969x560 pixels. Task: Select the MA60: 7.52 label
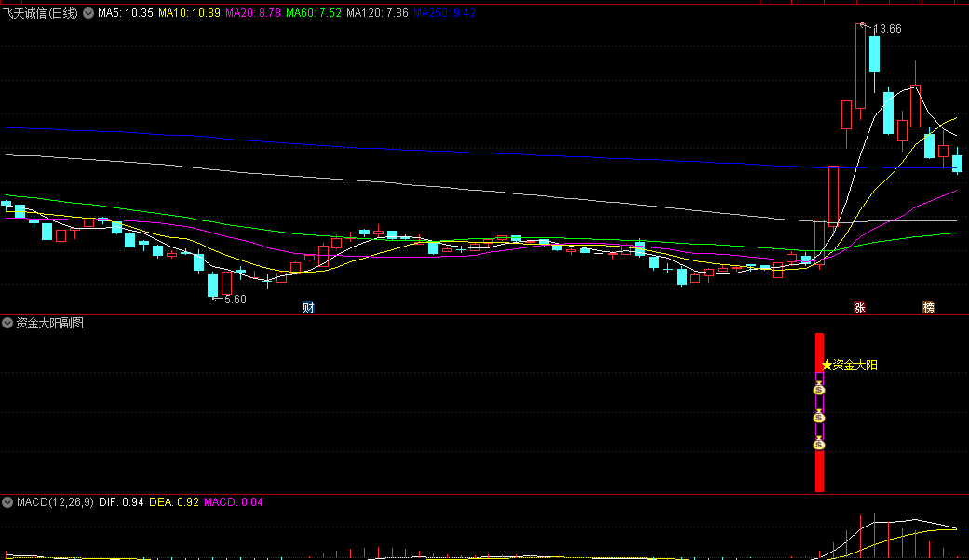(x=314, y=13)
